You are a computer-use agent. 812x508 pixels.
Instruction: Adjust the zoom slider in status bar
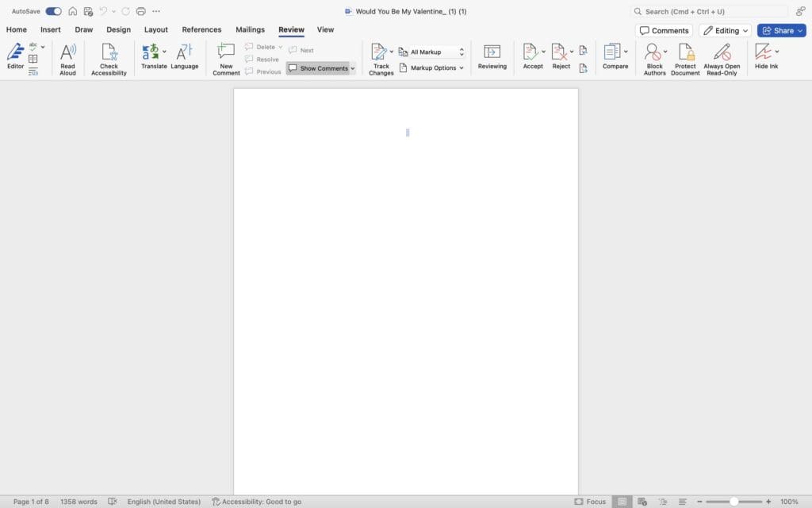click(x=734, y=502)
